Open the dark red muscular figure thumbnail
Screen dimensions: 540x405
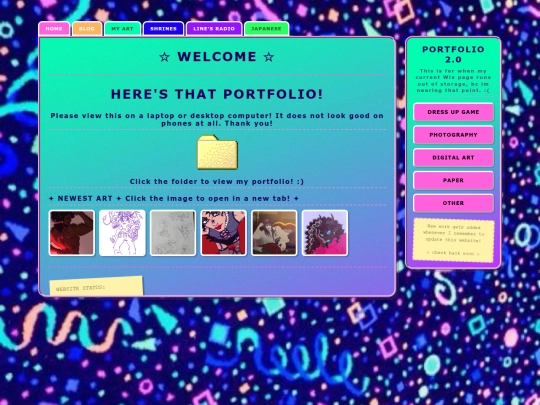72,233
